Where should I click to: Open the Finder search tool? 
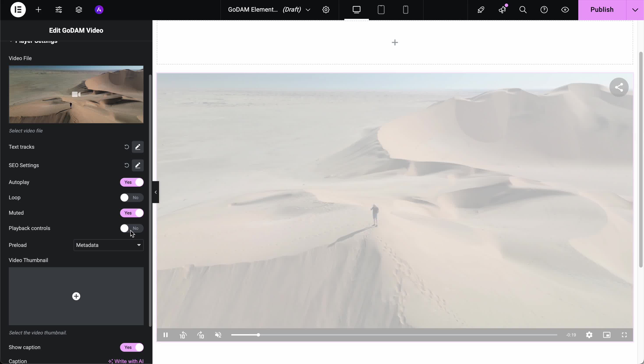(x=523, y=9)
